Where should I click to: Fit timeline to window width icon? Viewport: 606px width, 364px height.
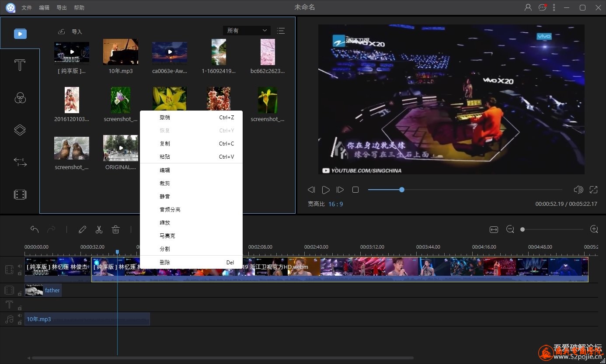494,229
